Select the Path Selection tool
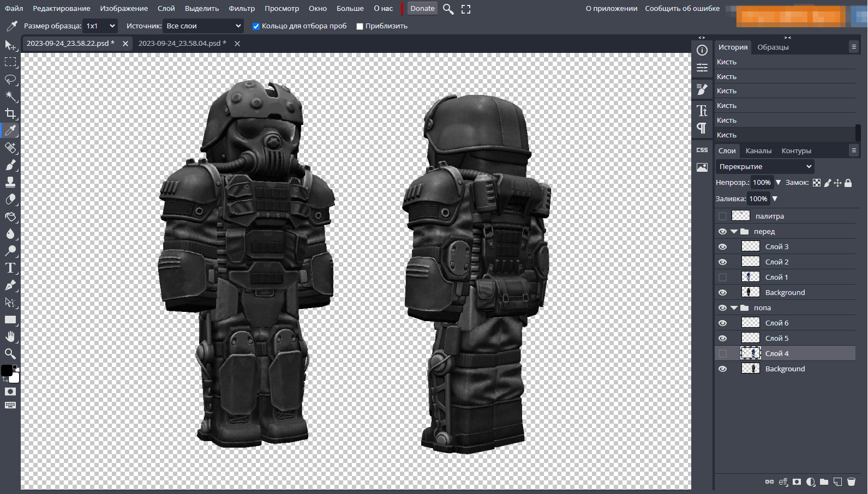This screenshot has height=494, width=868. [x=10, y=302]
